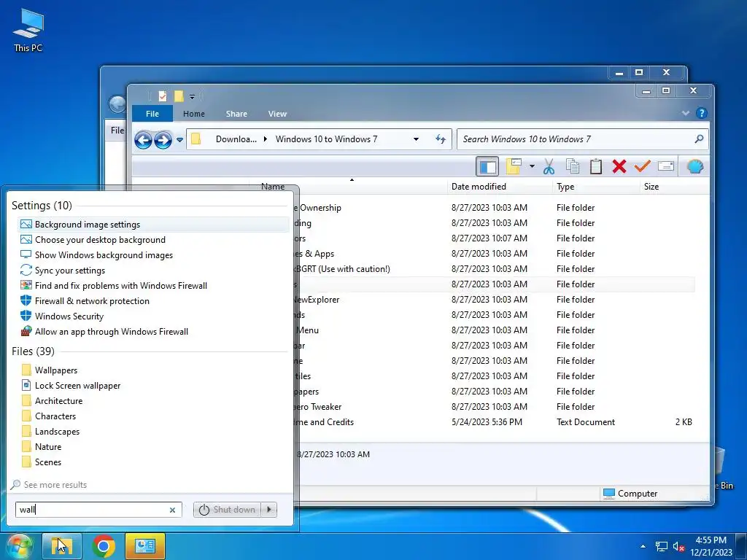
Task: Click the File Explorer taskbar icon
Action: point(62,546)
